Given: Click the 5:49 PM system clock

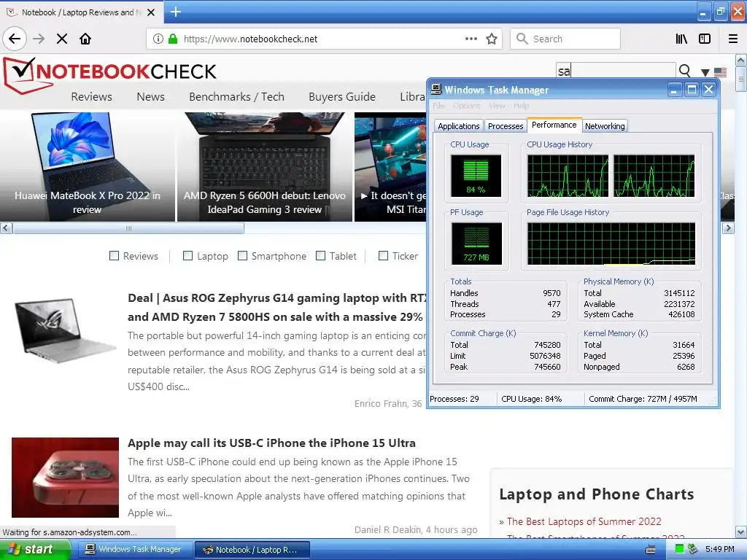Looking at the screenshot, I should click(x=719, y=549).
